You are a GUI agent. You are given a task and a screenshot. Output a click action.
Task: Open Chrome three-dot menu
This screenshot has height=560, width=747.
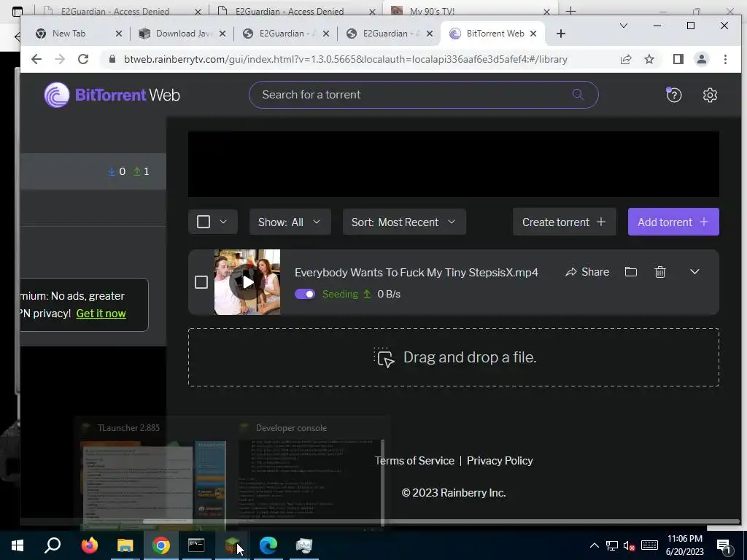tap(725, 59)
